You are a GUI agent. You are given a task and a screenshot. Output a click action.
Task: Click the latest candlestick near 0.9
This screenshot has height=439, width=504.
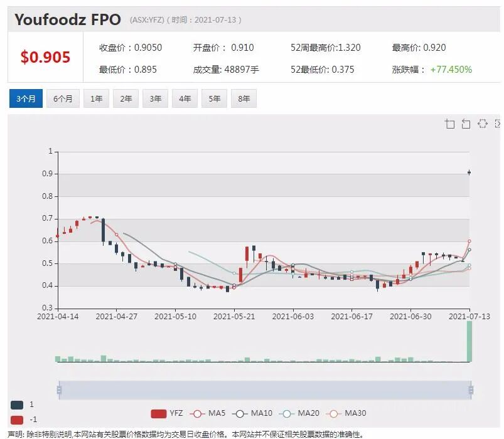tap(469, 172)
